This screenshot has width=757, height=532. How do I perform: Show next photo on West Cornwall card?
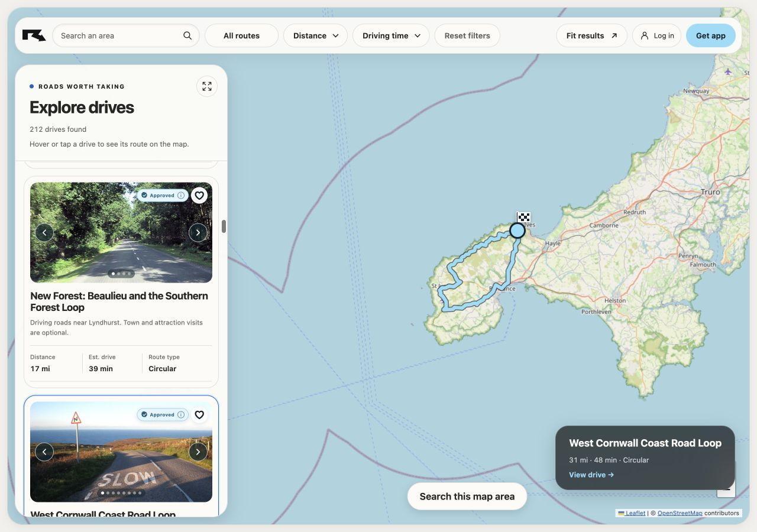(x=198, y=452)
